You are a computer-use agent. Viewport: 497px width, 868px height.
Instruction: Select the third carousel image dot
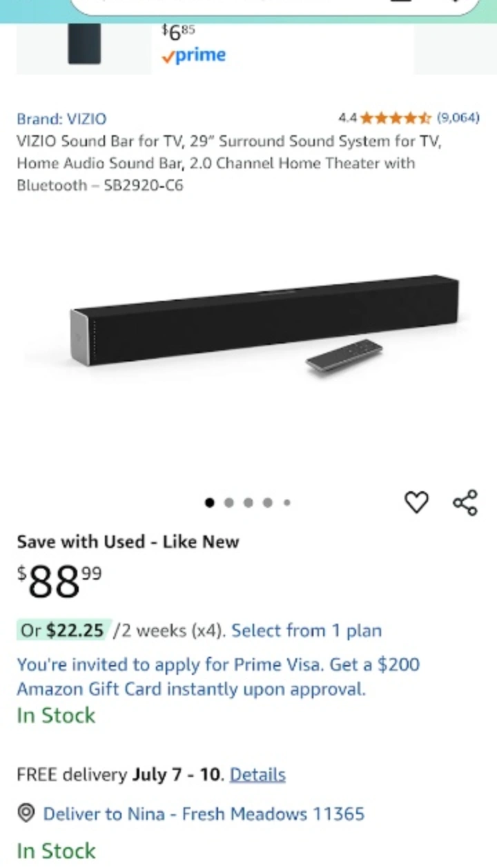click(248, 502)
